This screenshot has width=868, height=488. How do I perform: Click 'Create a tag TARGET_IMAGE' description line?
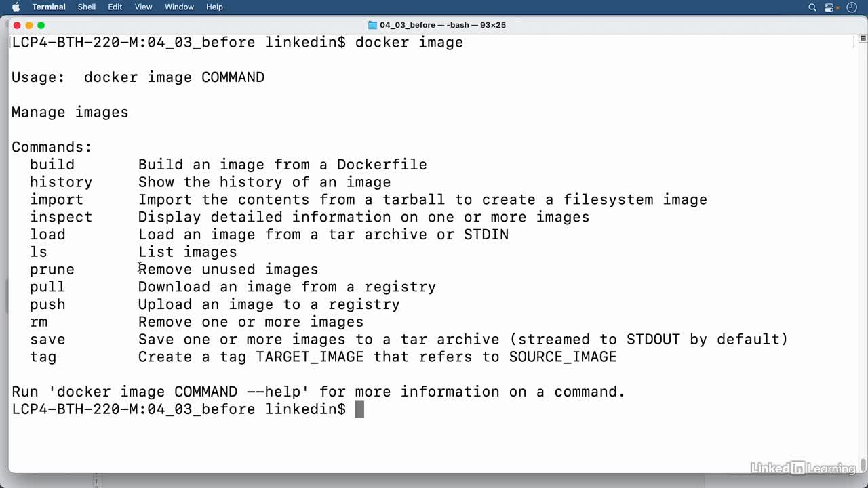tap(378, 357)
